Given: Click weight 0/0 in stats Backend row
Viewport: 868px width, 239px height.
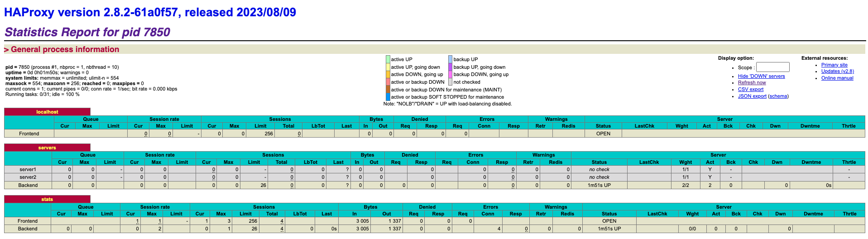Looking at the screenshot, I should coord(692,229).
